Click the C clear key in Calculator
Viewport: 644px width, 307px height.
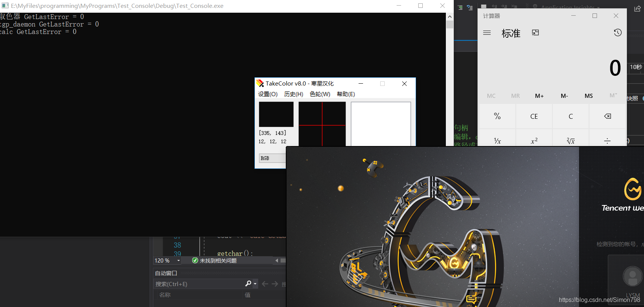(x=570, y=116)
